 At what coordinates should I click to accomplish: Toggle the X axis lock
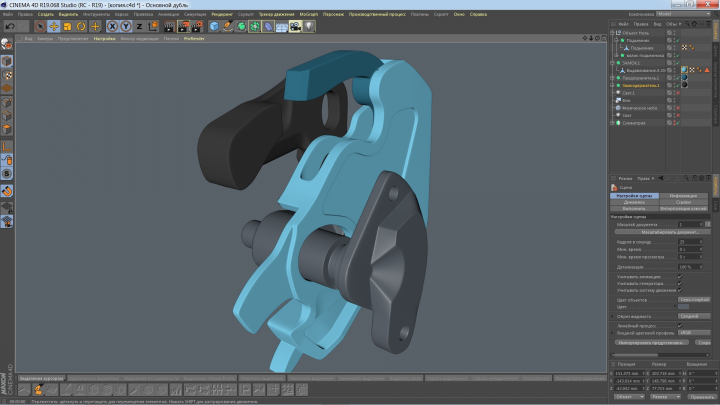point(112,26)
